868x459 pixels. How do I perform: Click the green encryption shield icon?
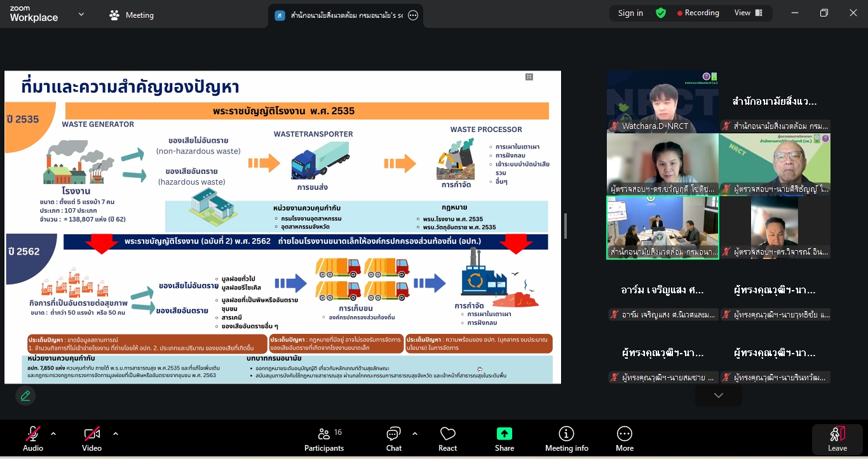tap(661, 13)
